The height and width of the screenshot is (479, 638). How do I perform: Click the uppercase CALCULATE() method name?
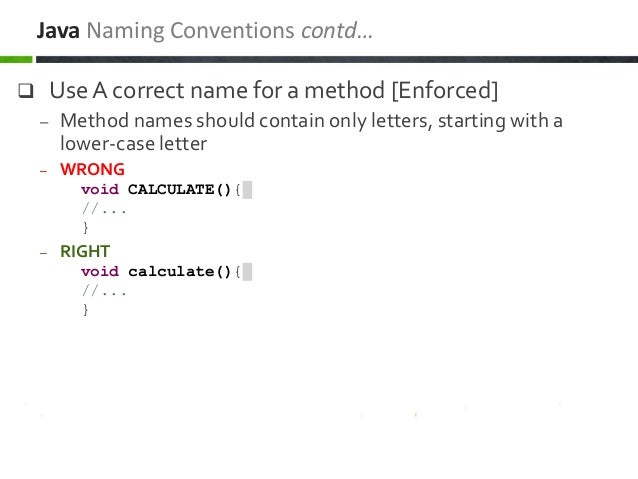[x=179, y=189]
